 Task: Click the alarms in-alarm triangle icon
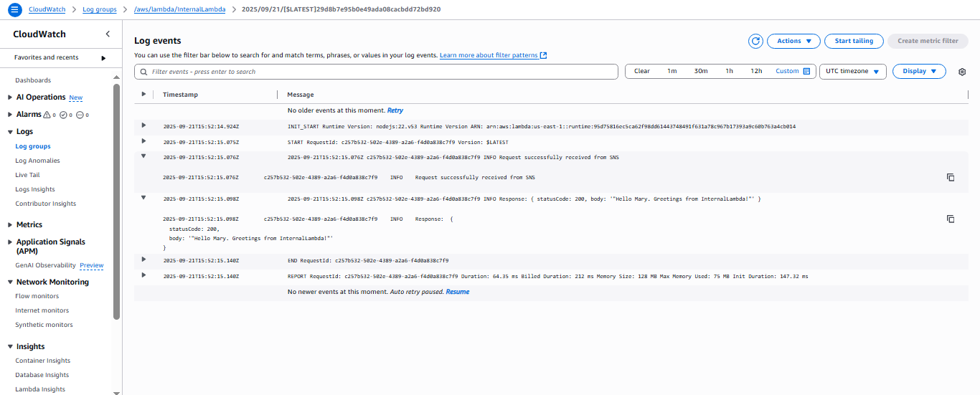tap(47, 115)
